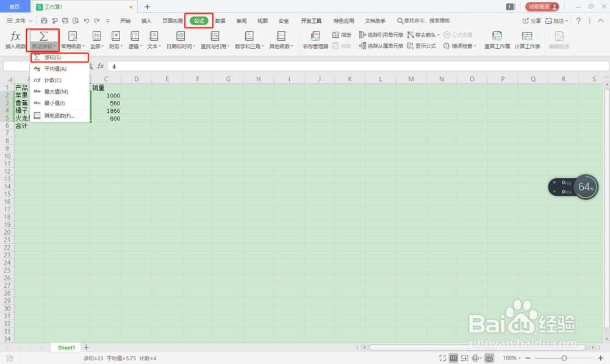This screenshot has height=364, width=610.
Task: Click the undo arrow icon
Action: coord(87,21)
